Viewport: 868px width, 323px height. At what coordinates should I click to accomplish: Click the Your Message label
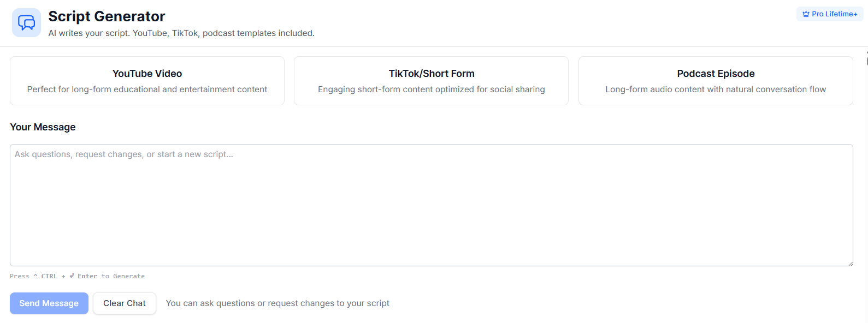coord(43,127)
